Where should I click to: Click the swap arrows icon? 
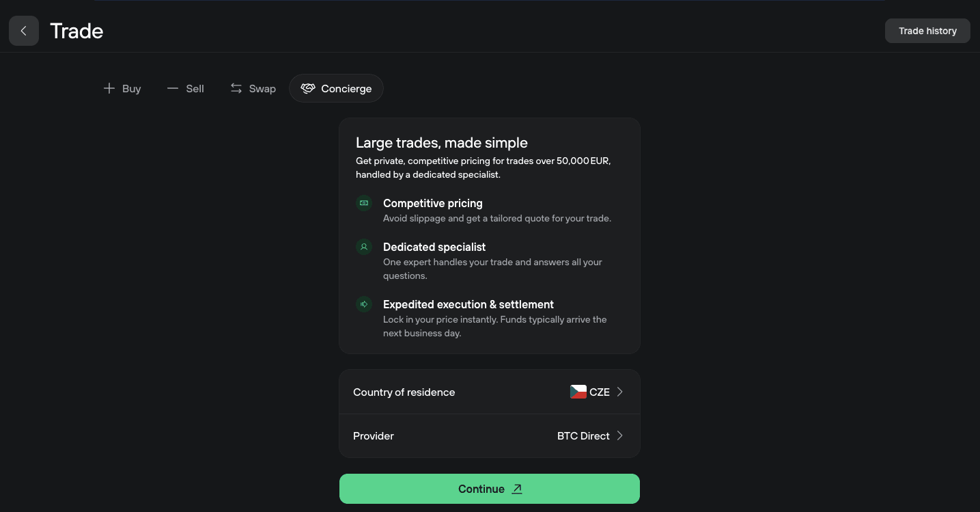[x=236, y=88]
